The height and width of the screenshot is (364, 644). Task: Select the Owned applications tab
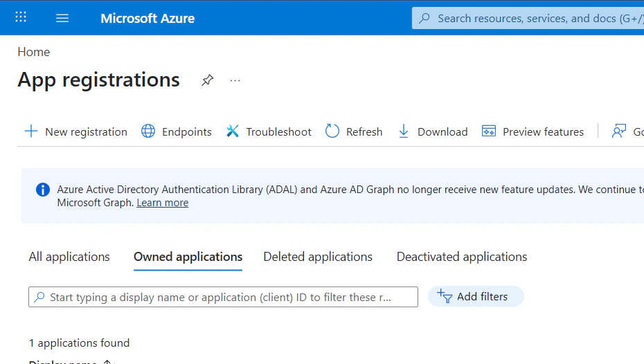click(188, 257)
